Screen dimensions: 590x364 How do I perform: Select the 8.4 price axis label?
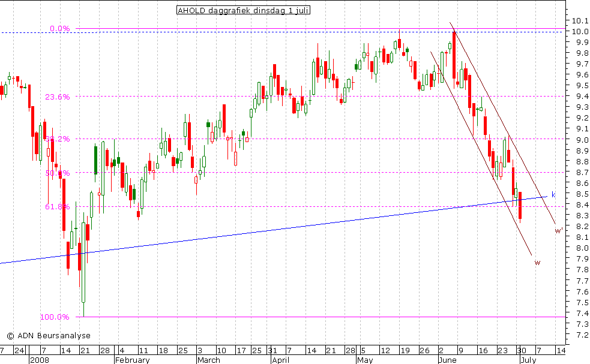point(582,205)
